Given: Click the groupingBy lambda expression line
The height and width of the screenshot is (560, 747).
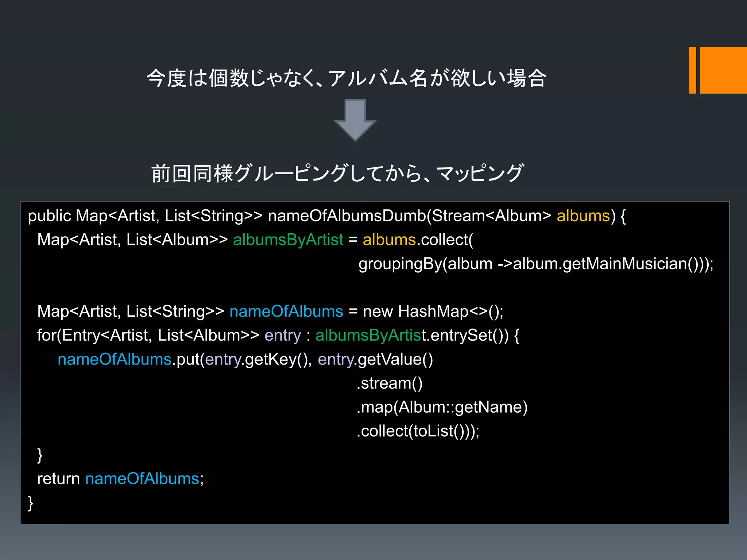Looking at the screenshot, I should (535, 264).
